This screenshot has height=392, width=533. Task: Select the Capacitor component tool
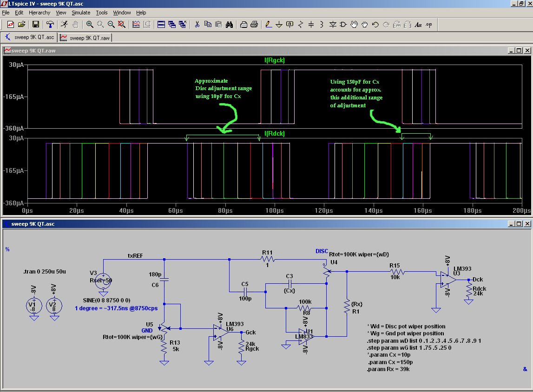(311, 25)
